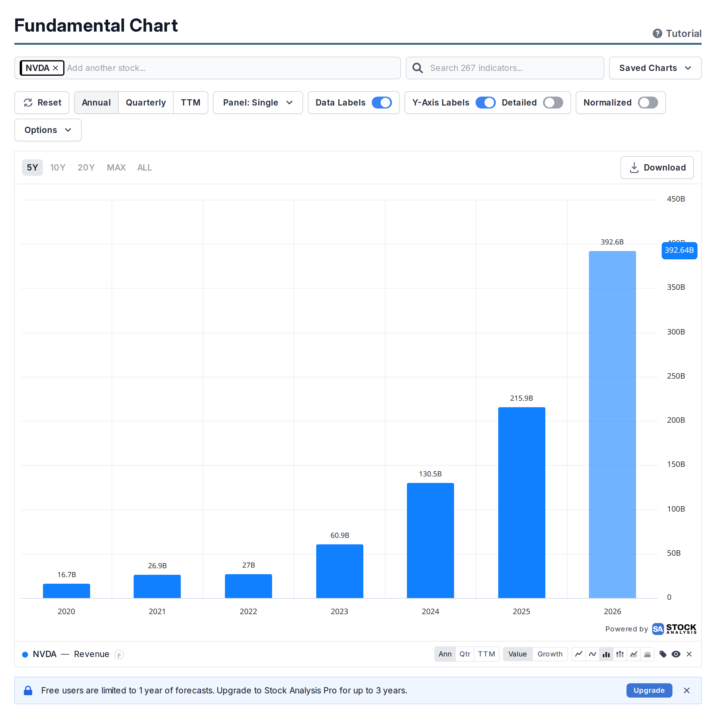This screenshot has height=728, width=716.
Task: Turn off the Data Labels toggle
Action: pos(382,103)
